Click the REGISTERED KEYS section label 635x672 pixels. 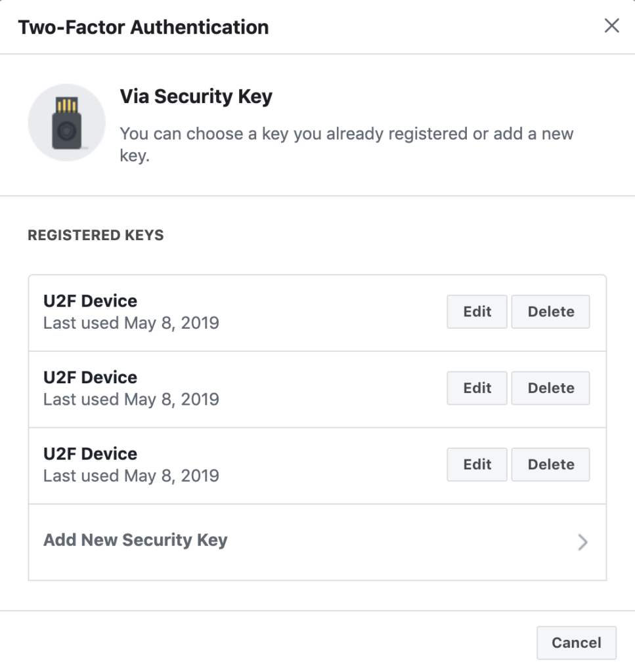click(96, 236)
